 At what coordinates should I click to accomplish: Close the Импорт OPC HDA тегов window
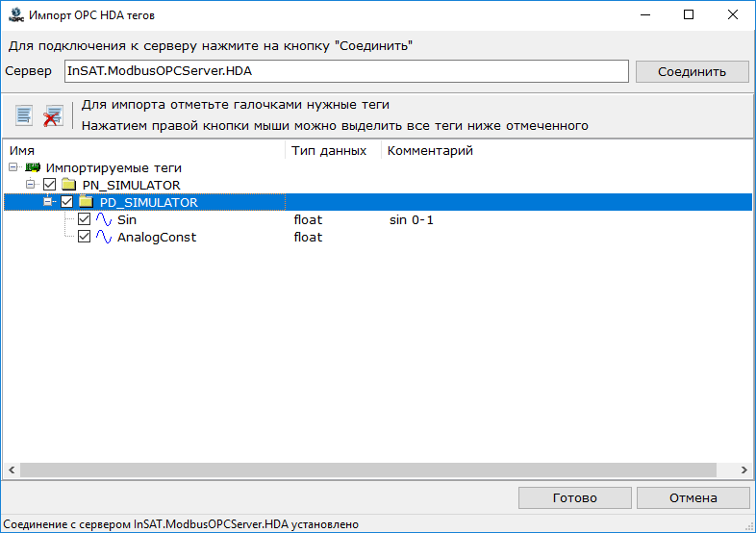[x=733, y=15]
